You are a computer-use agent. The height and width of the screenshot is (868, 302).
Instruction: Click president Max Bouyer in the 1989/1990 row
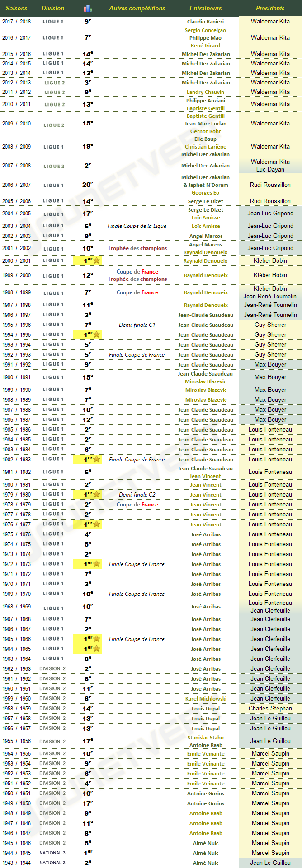[x=270, y=390]
